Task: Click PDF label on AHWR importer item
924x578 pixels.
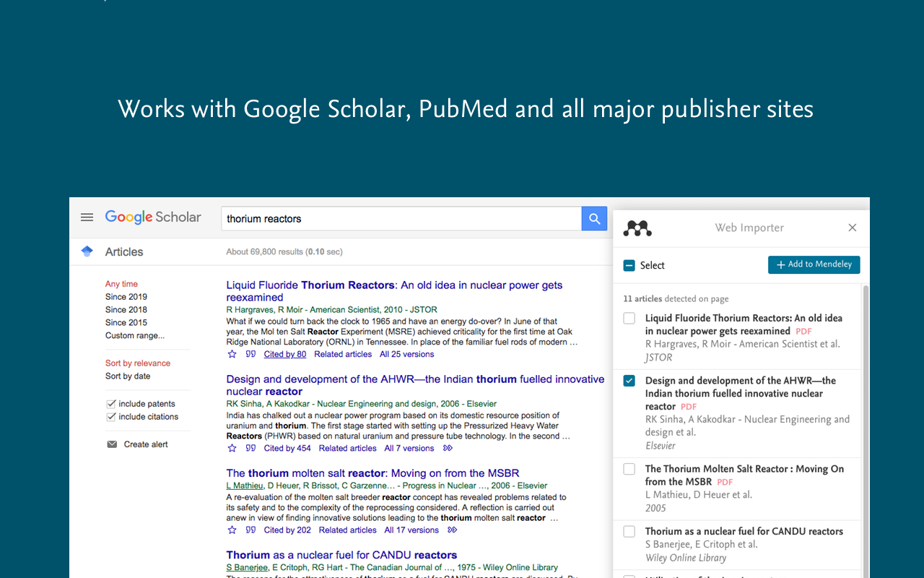Action: pos(689,407)
